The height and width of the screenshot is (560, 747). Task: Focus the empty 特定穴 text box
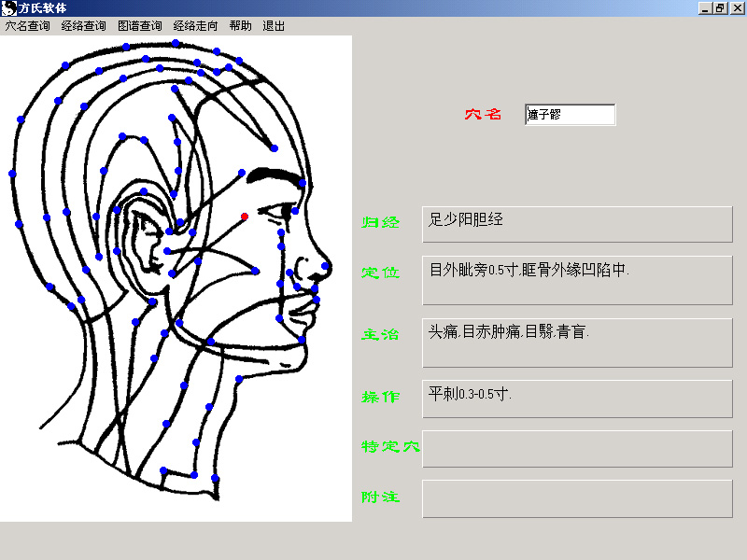(577, 448)
